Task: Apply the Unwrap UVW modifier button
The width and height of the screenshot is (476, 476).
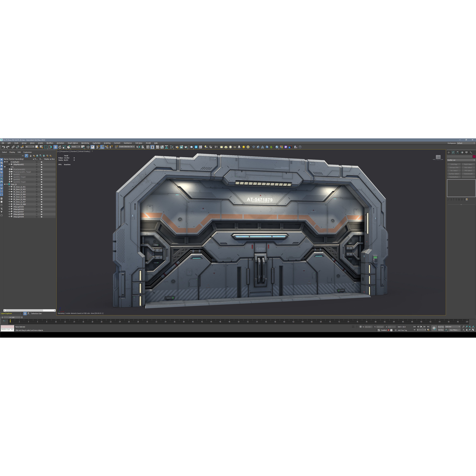Action: [454, 168]
